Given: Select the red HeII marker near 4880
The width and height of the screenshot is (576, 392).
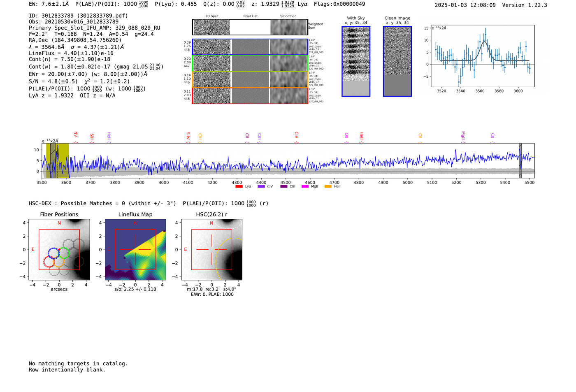Looking at the screenshot, I should click(361, 137).
